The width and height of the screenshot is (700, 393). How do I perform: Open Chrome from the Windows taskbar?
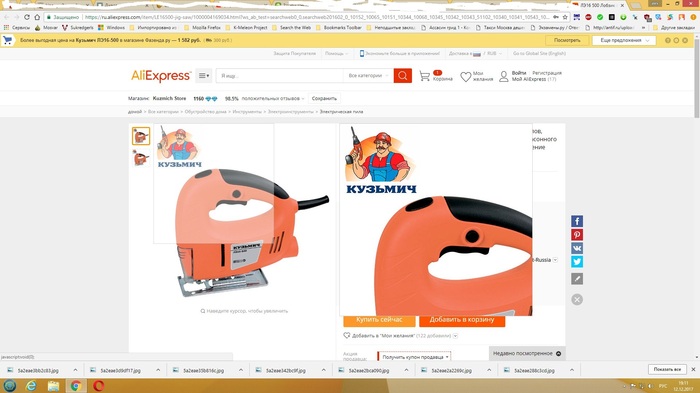click(x=76, y=385)
